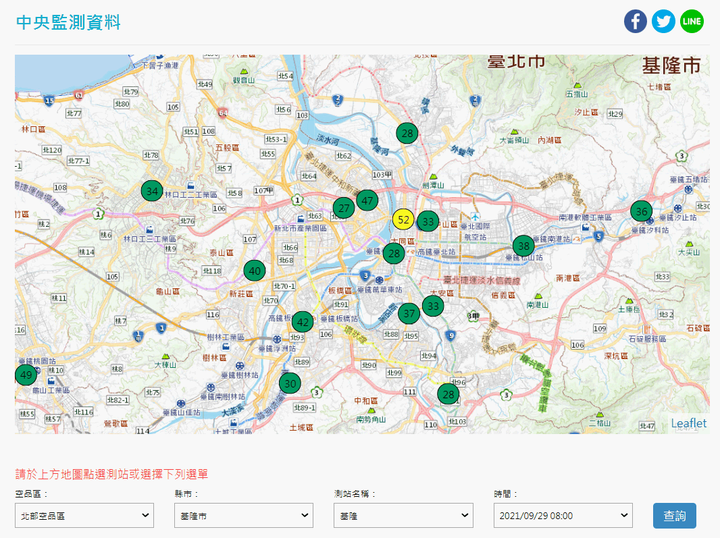Select the station marker showing 49

tap(26, 375)
